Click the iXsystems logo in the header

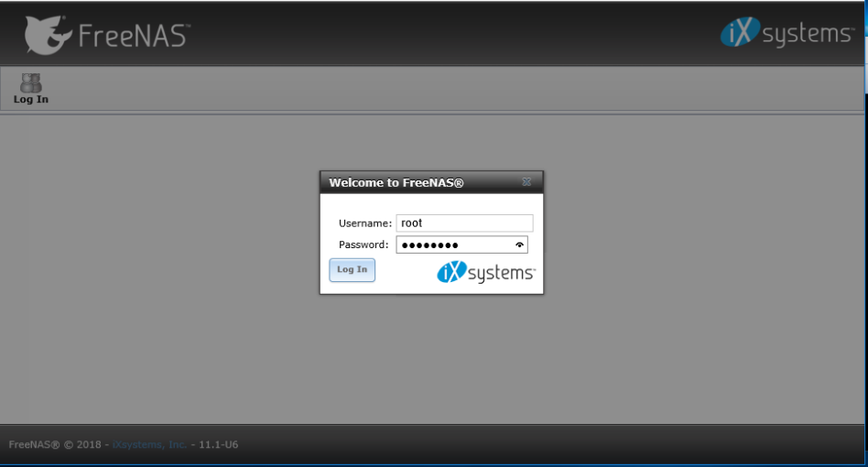click(x=787, y=32)
